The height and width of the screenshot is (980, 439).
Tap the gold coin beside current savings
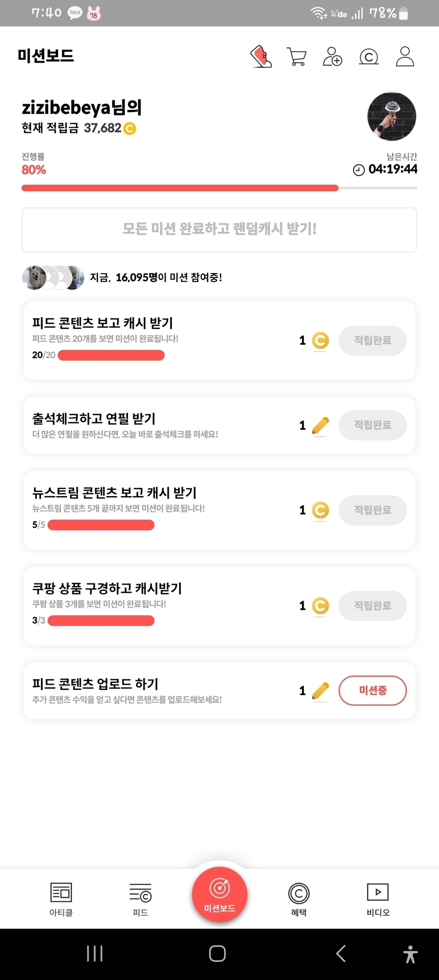(x=130, y=128)
